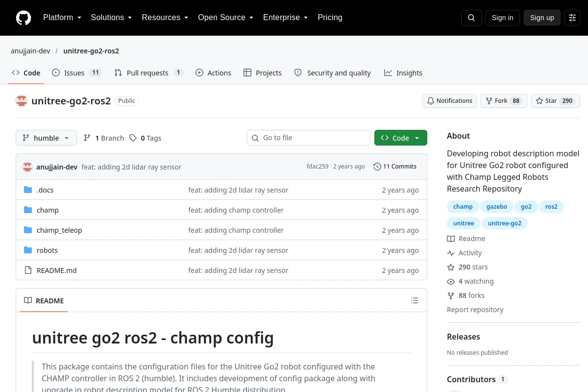Open the robots folder name
Viewport: 588px width, 392px height.
point(47,250)
